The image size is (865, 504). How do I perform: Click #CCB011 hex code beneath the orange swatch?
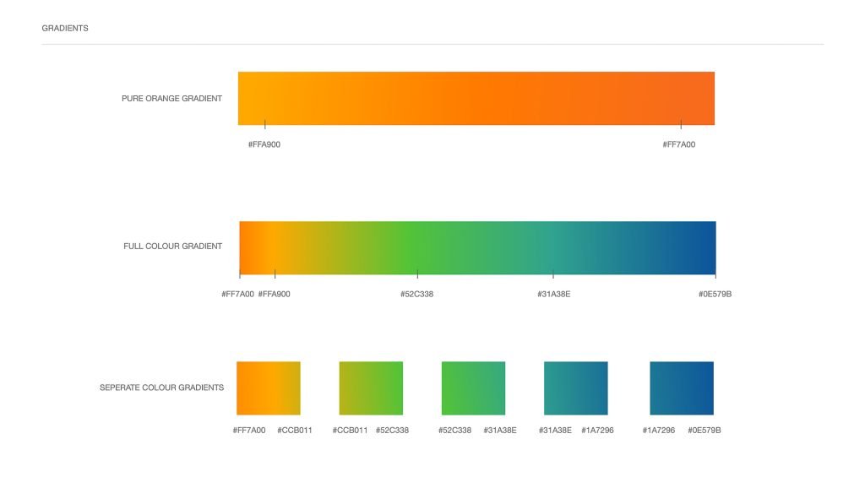click(295, 431)
